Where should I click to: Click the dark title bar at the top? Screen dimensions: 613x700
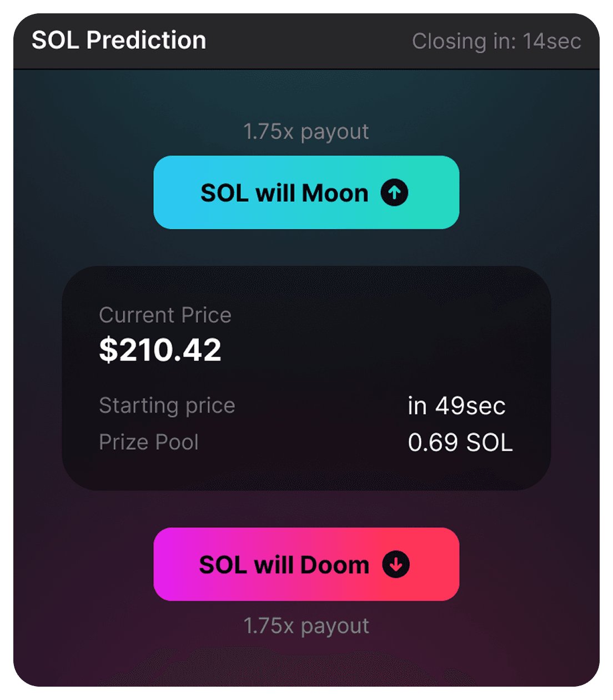pos(306,41)
